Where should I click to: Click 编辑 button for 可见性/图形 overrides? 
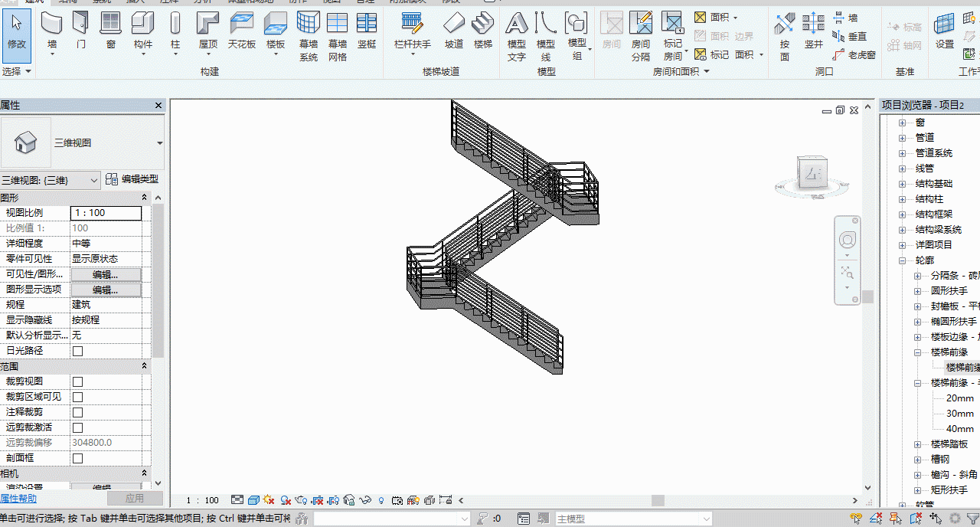[x=106, y=274]
